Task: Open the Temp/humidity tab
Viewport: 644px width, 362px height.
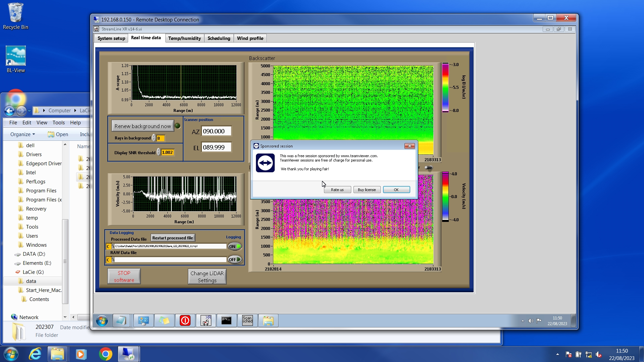Action: [x=184, y=38]
